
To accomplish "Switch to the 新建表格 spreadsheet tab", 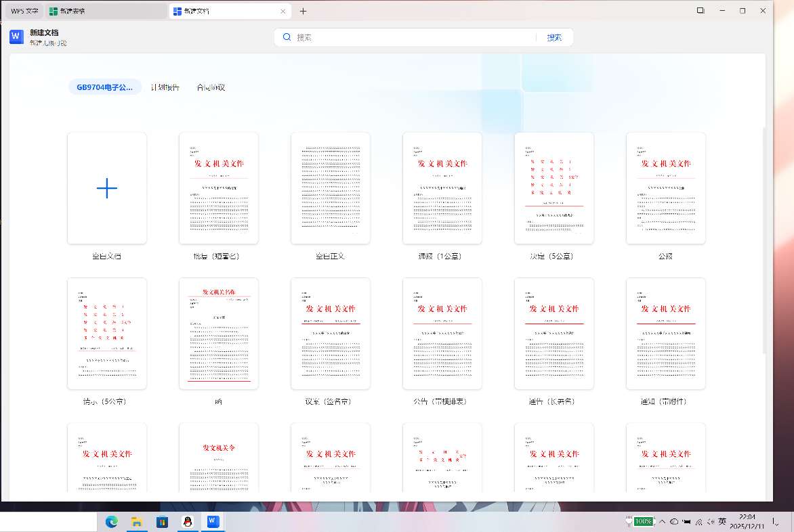I will point(105,12).
